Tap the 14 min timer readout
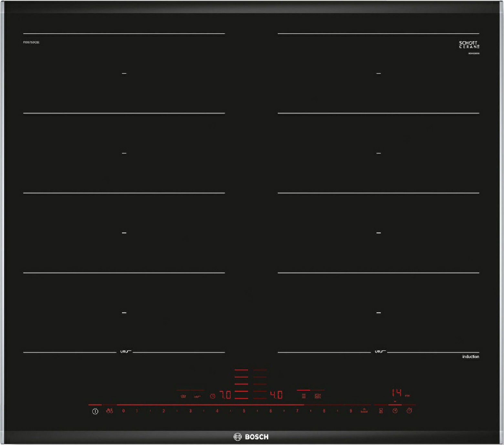504x445 pixels. pos(397,393)
